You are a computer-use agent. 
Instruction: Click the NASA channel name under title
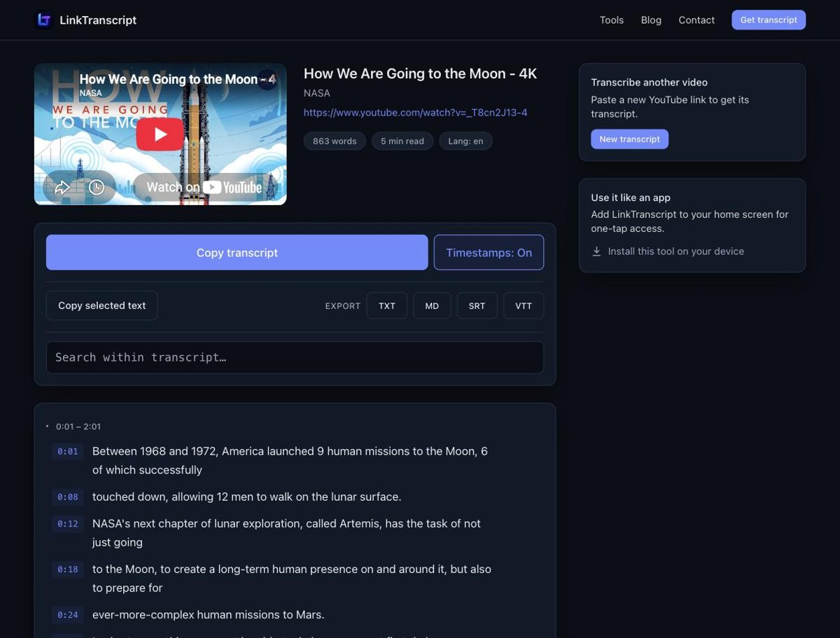[317, 93]
